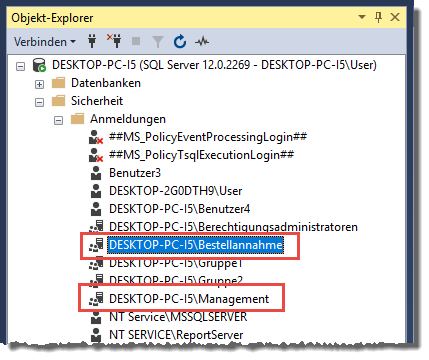429x360 pixels.
Task: Click the disconnect plug icon with red X
Action: click(x=114, y=41)
